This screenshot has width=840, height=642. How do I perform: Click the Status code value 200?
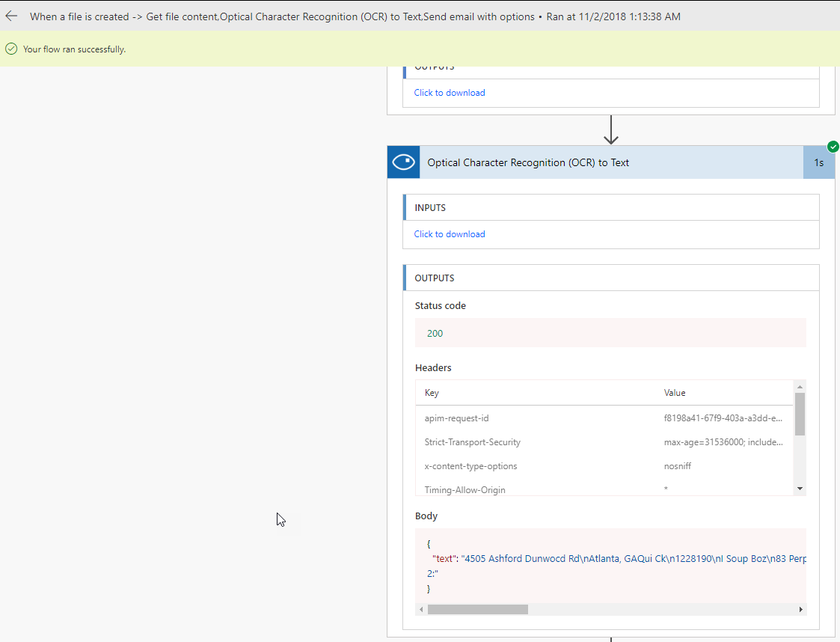click(x=435, y=332)
